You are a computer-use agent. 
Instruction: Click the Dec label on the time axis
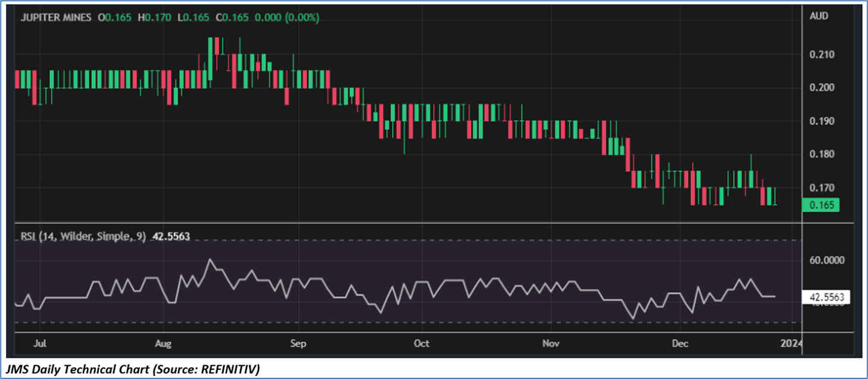point(680,344)
